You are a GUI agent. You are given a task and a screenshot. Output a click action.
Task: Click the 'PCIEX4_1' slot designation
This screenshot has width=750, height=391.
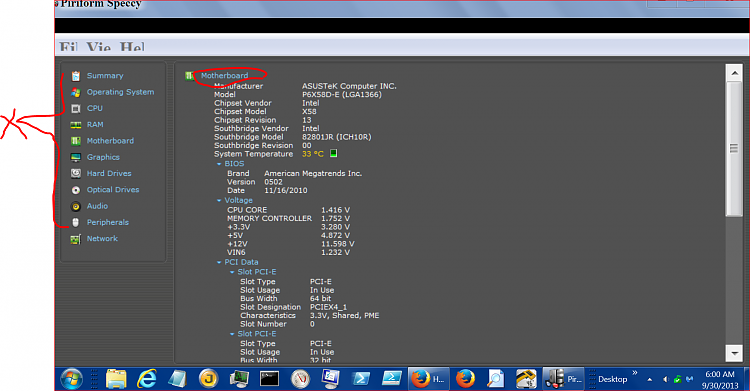(x=329, y=307)
